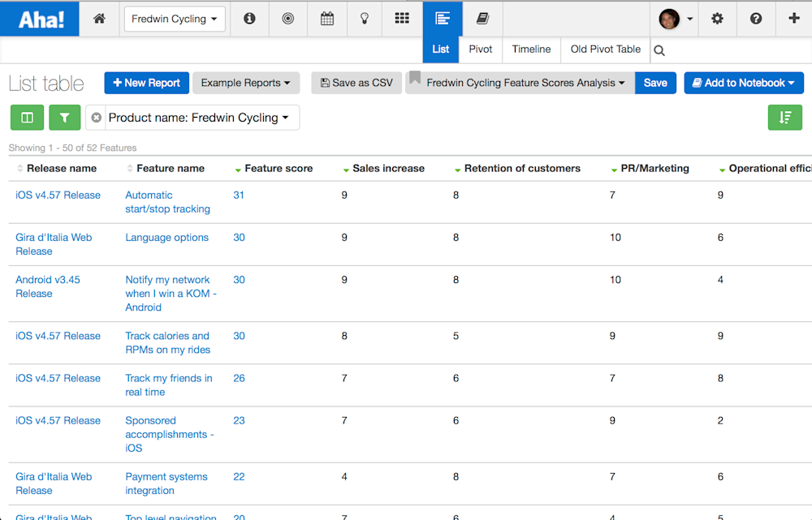The height and width of the screenshot is (520, 812).
Task: Open the settings gear icon
Action: 717,18
